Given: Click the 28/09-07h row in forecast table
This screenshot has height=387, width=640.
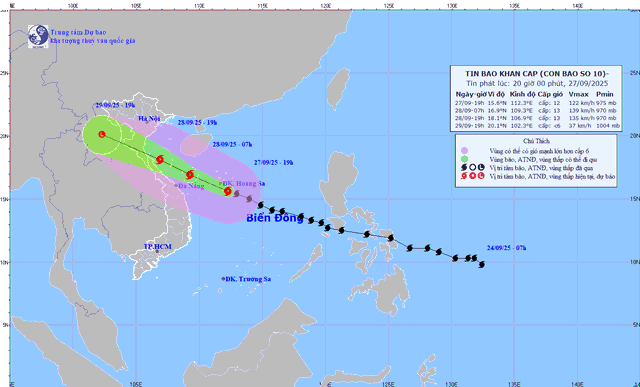Looking at the screenshot, I should click(537, 110).
